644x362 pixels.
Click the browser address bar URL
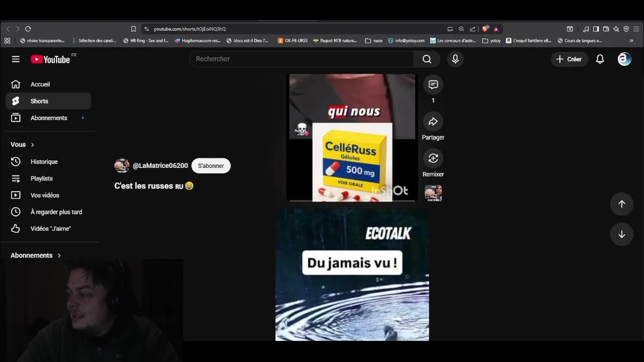[190, 29]
